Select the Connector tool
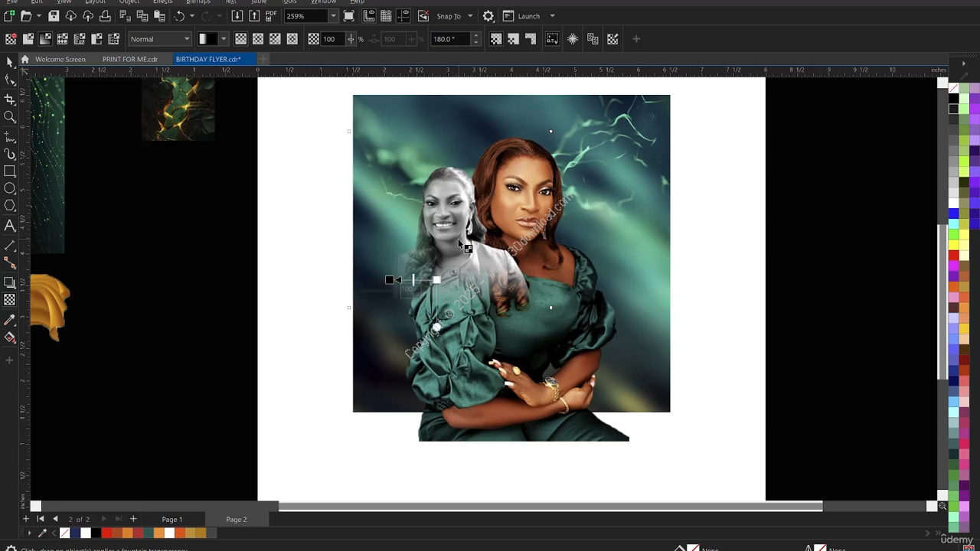980x551 pixels. click(x=9, y=262)
